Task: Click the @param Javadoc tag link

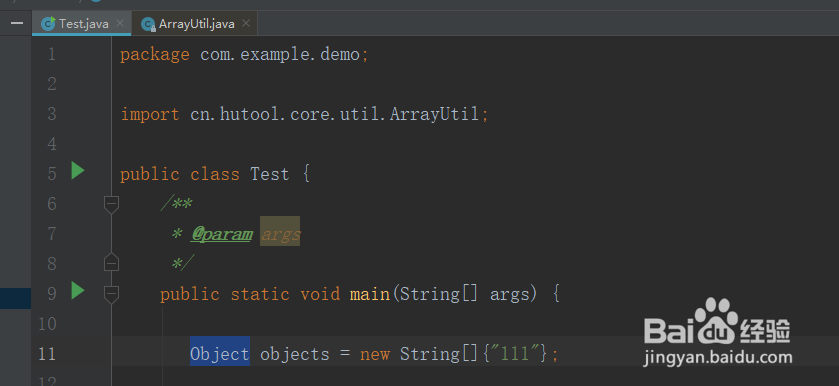Action: point(222,234)
